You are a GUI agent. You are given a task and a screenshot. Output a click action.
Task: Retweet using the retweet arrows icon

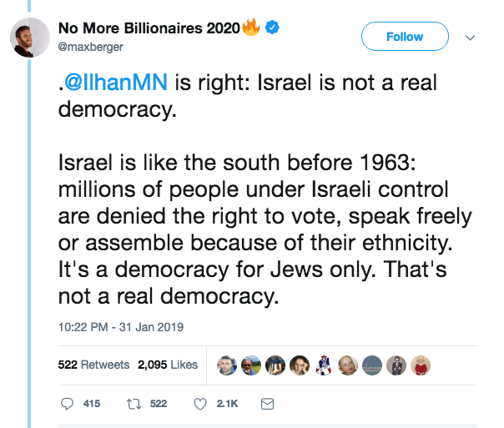tap(134, 404)
